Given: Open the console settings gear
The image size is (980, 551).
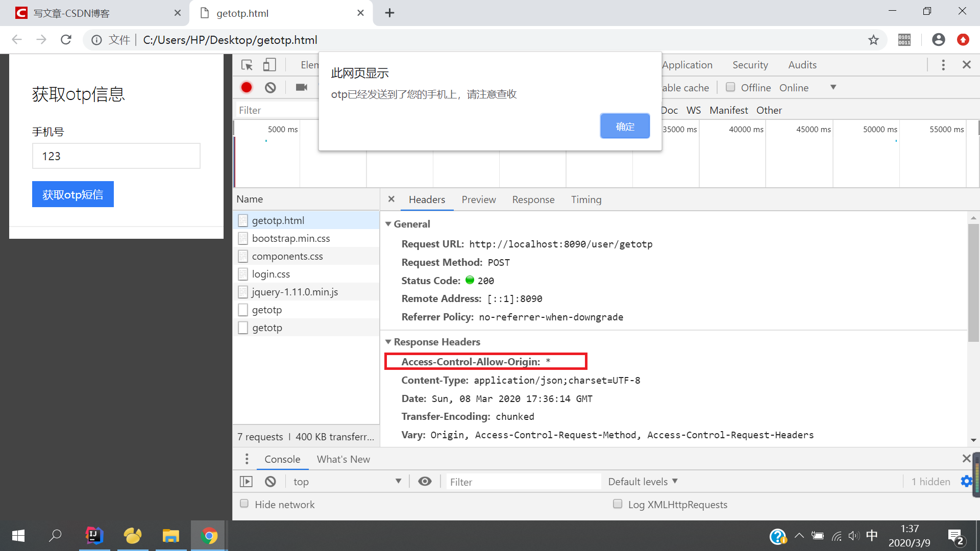Looking at the screenshot, I should pos(966,481).
